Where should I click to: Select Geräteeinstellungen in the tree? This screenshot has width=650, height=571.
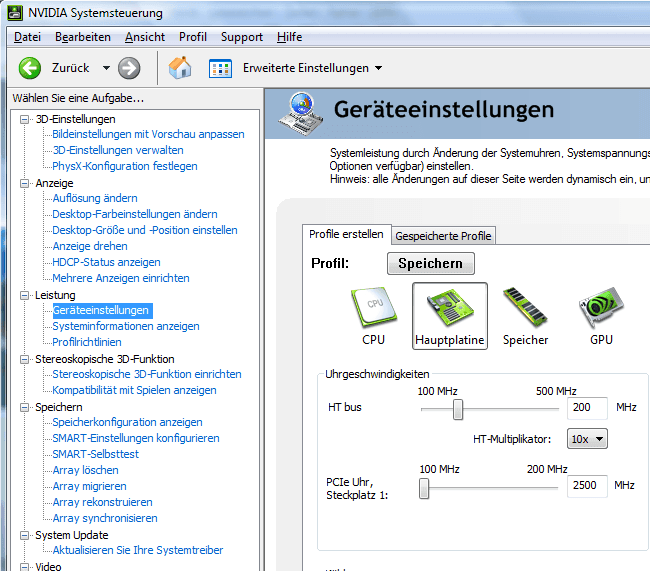pos(102,310)
